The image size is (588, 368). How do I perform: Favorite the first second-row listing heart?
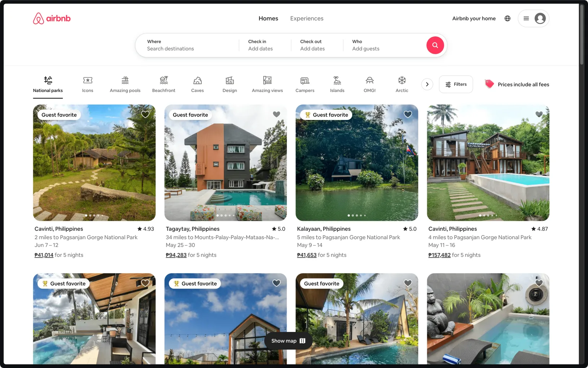(145, 283)
